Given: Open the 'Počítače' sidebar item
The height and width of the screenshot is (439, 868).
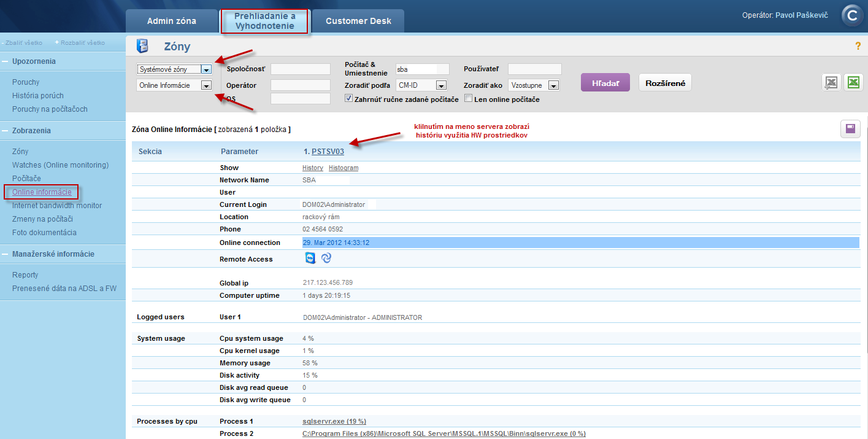Looking at the screenshot, I should click(27, 179).
